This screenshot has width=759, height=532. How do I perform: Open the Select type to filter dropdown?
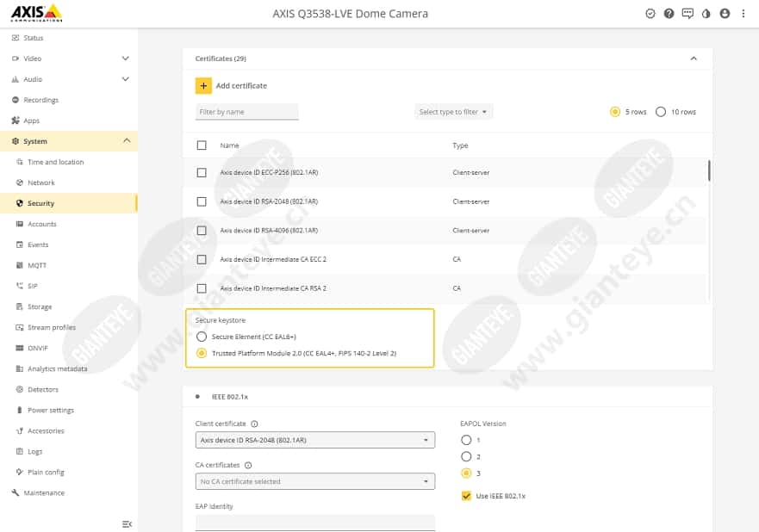point(453,112)
